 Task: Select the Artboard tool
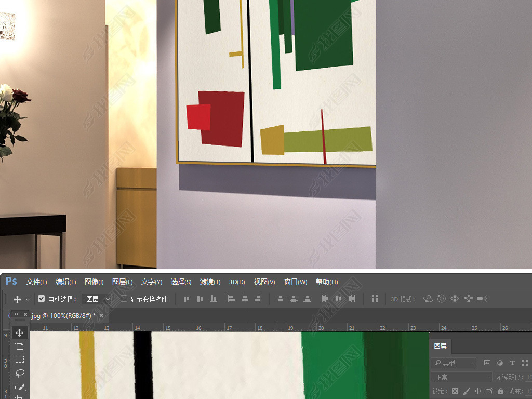[x=20, y=346]
